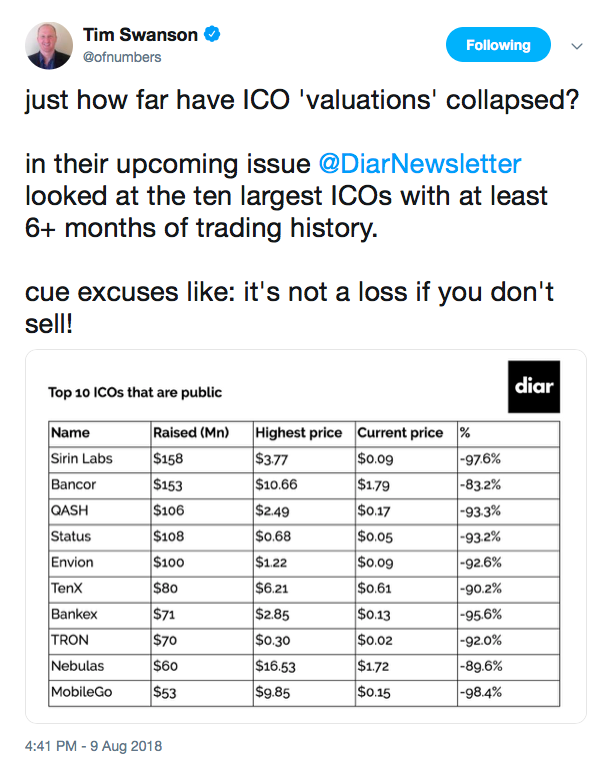The image size is (613, 758).
Task: Click the Raised (Mn) column header
Action: coord(191,432)
